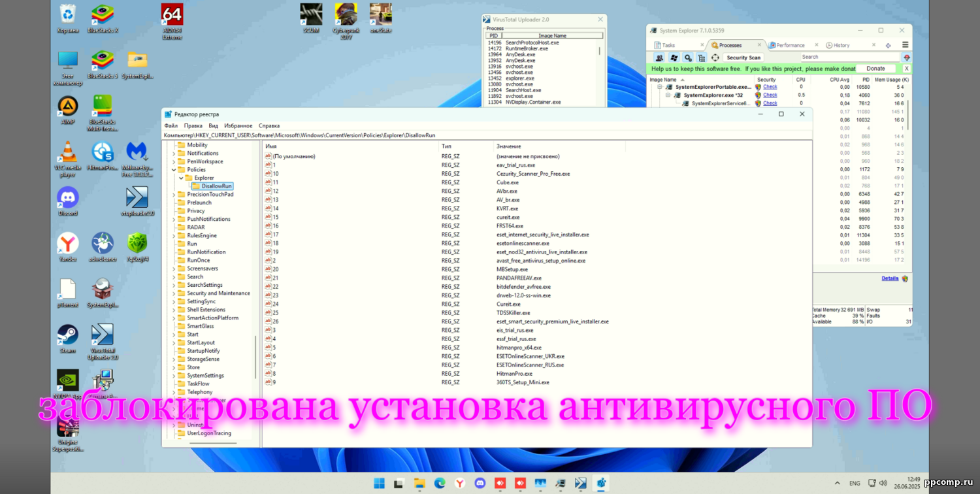
Task: Click the Windows flag icon in System Explorer toolbar
Action: pyautogui.click(x=674, y=58)
